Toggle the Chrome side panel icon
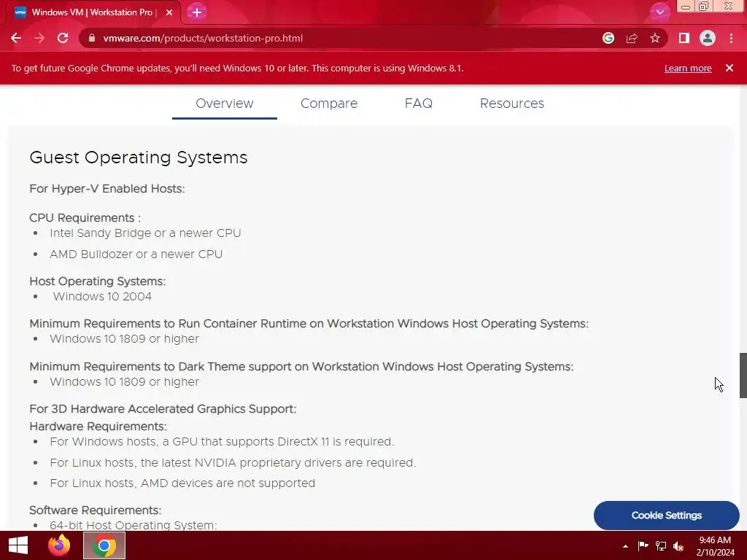This screenshot has width=747, height=560. click(684, 38)
